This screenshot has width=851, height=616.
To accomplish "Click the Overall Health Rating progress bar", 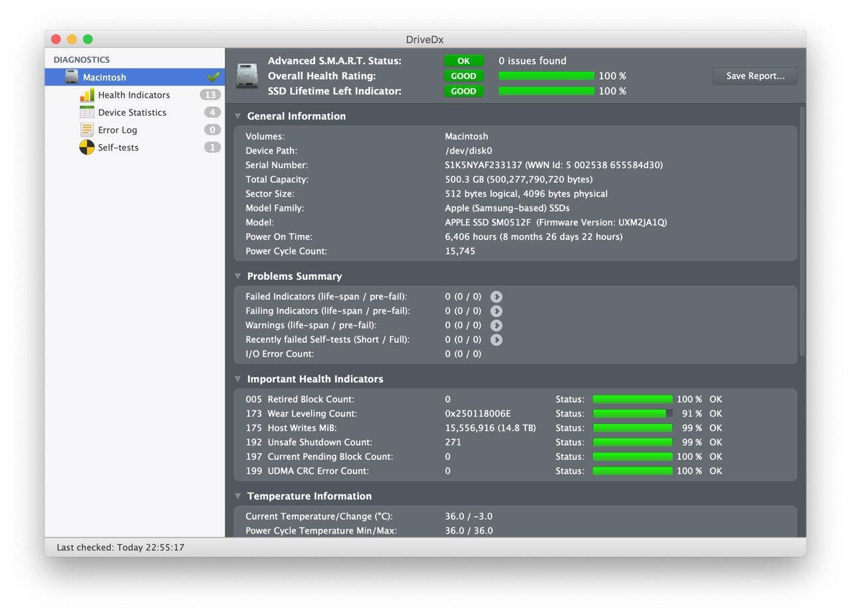I will (x=547, y=76).
